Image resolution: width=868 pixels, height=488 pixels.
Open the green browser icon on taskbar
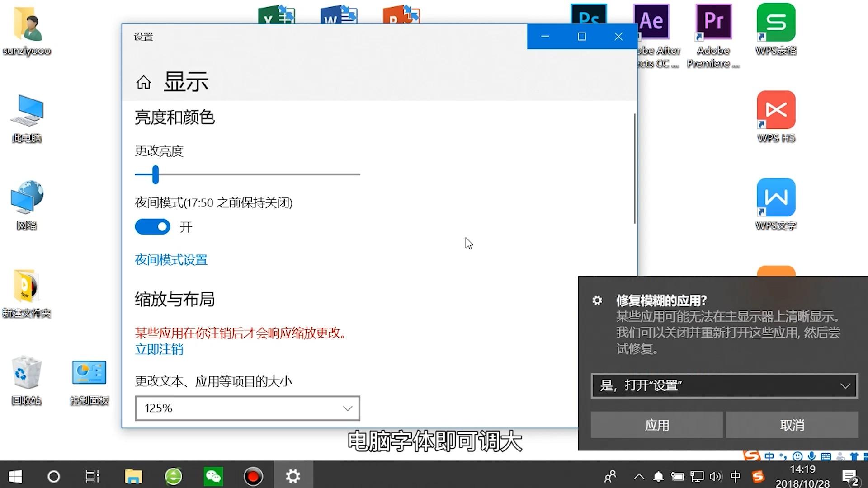pyautogui.click(x=173, y=476)
